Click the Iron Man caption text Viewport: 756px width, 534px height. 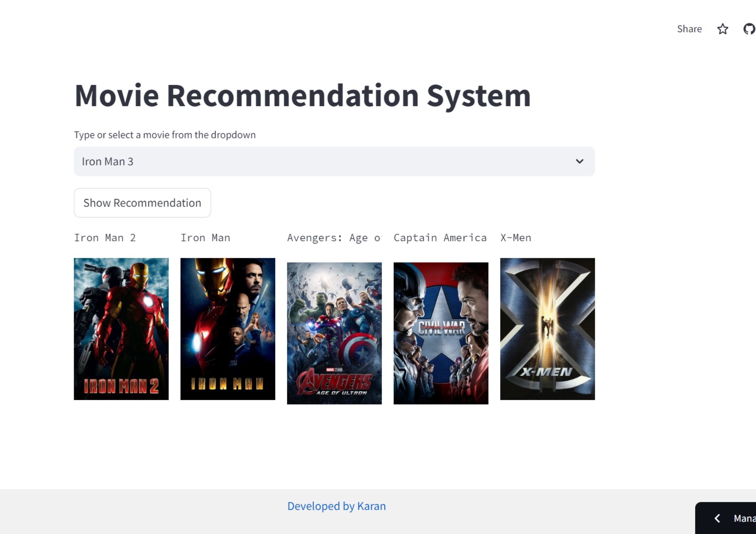[x=205, y=238]
